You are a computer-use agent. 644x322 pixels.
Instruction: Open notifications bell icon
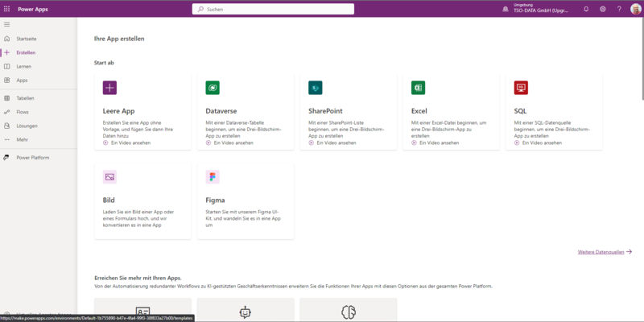586,9
